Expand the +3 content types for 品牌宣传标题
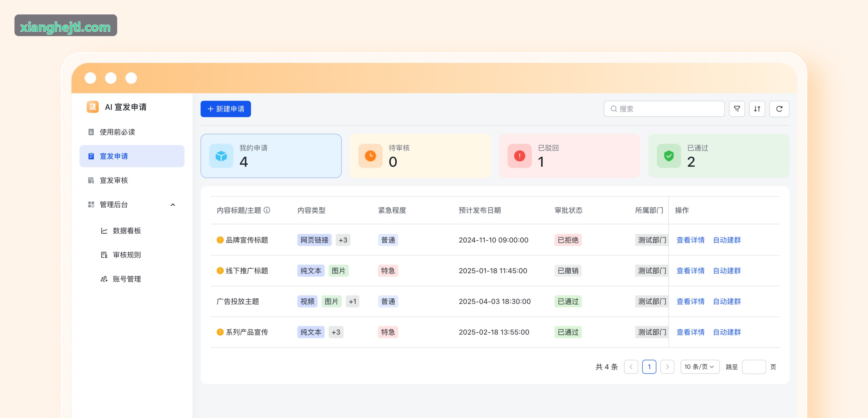 (x=343, y=240)
